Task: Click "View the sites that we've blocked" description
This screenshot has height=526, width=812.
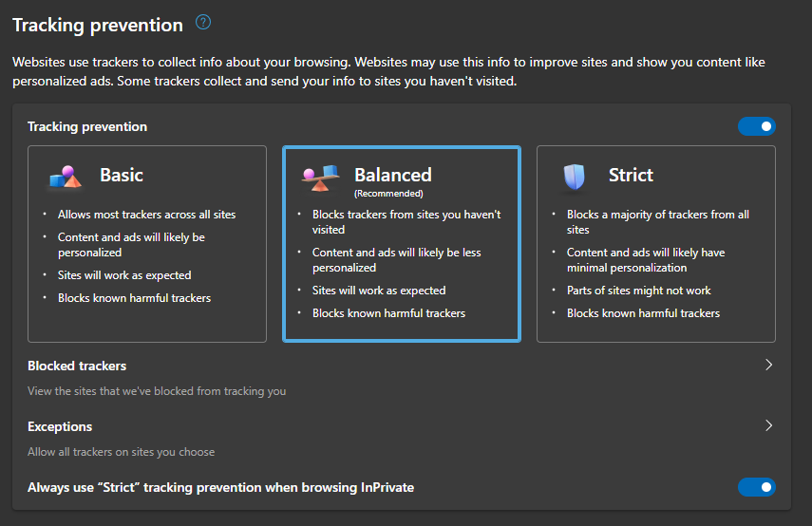Action: tap(157, 390)
